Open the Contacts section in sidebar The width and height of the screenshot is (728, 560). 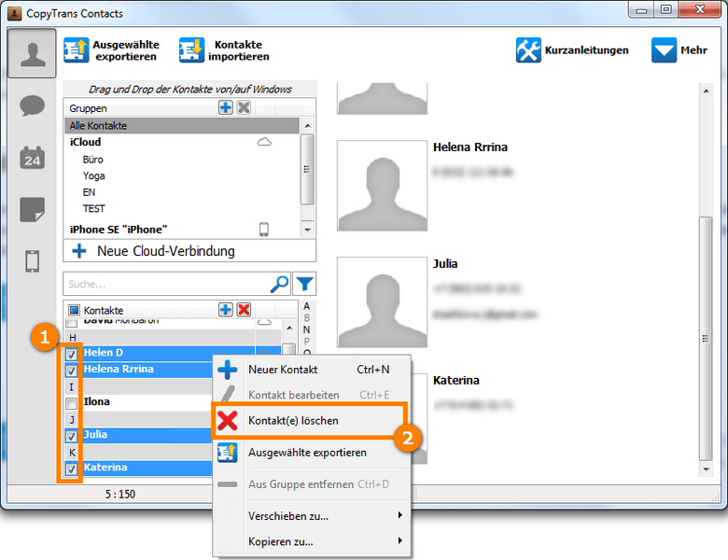click(32, 53)
